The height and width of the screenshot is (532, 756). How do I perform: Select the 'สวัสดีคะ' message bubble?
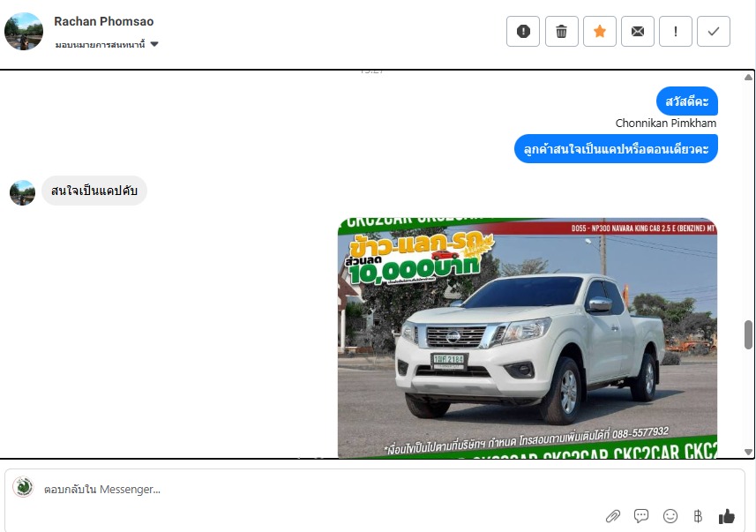point(687,101)
